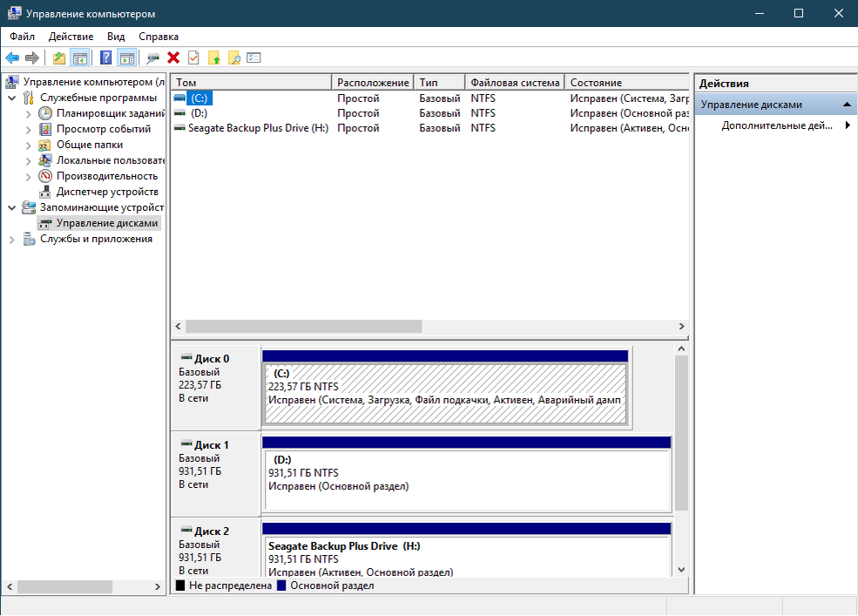This screenshot has width=858, height=616.
Task: Open Диспетчер устройств tree item
Action: click(107, 192)
